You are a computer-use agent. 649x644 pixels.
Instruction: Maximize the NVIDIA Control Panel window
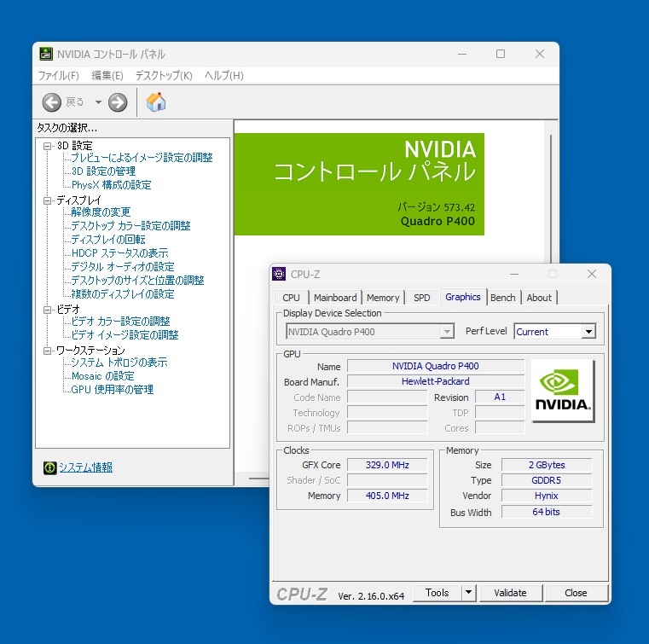pos(501,54)
